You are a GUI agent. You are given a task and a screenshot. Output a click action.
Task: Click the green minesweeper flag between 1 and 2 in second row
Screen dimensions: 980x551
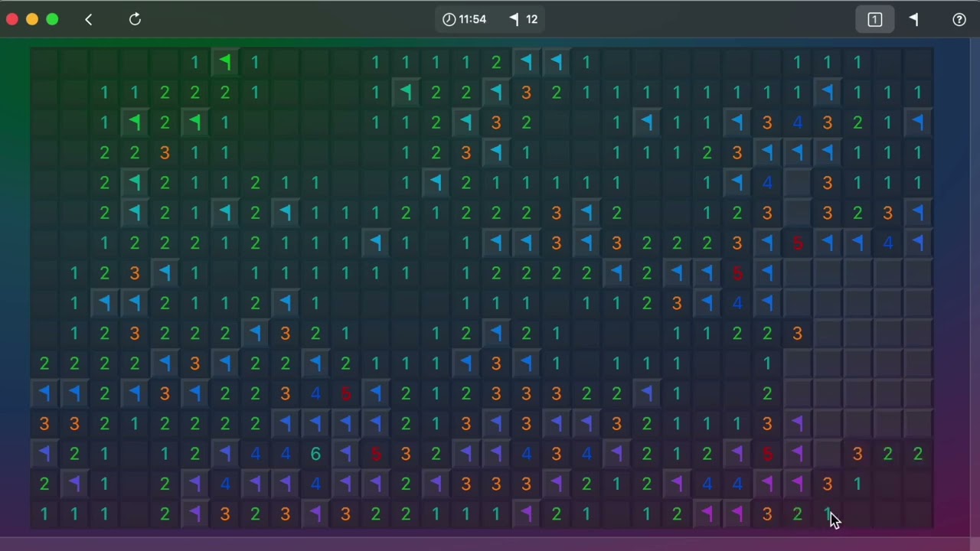[x=406, y=93]
